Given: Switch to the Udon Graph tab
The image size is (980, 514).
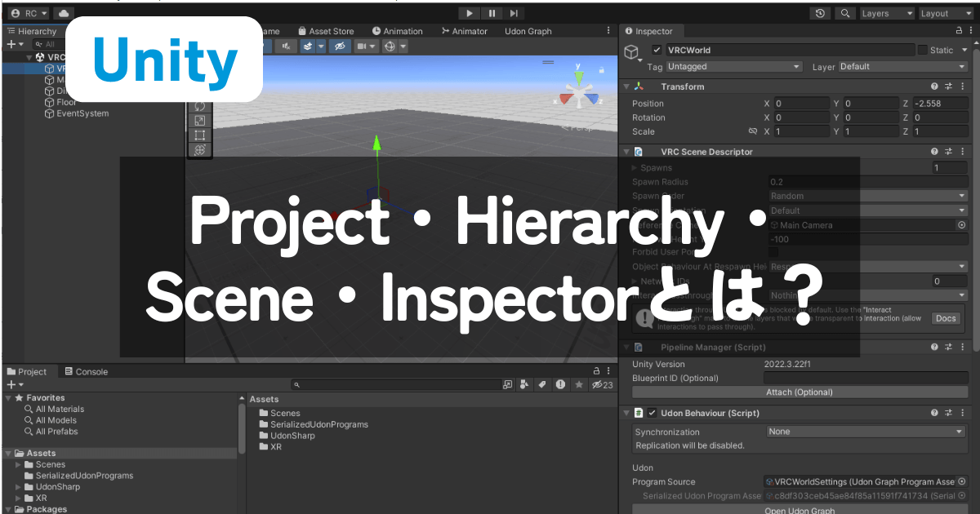Looking at the screenshot, I should point(528,31).
